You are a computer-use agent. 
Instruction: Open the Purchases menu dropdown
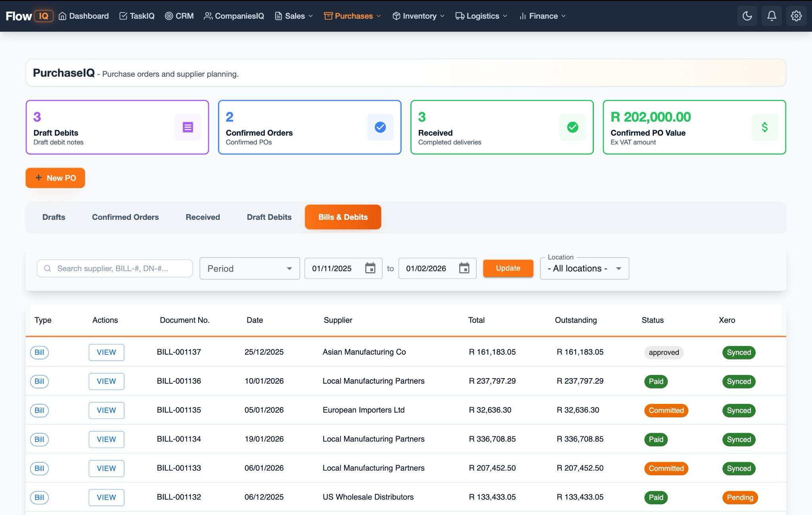click(x=352, y=16)
